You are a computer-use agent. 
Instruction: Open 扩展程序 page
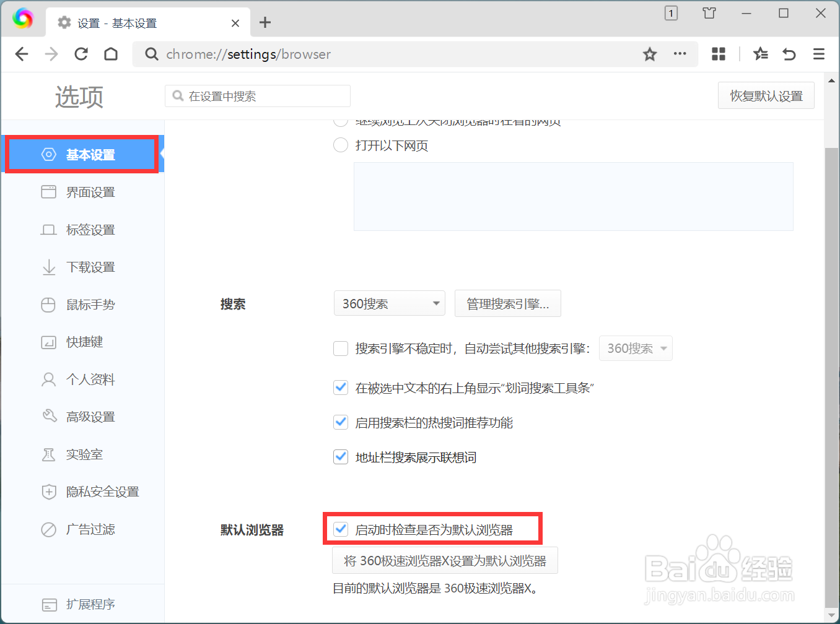click(x=82, y=604)
